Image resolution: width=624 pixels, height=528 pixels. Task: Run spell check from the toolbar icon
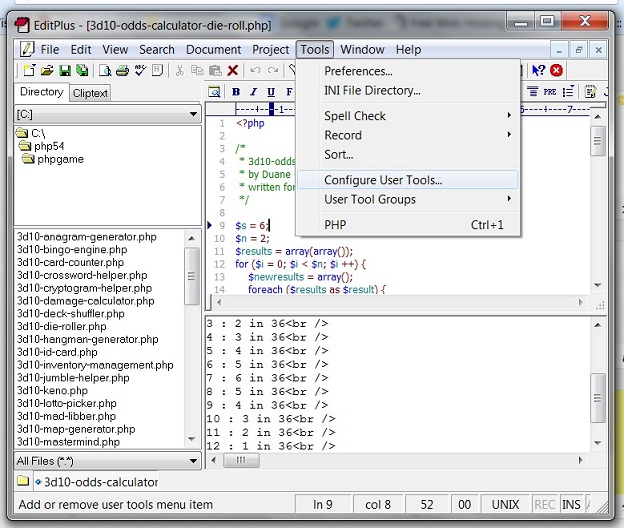(x=141, y=70)
